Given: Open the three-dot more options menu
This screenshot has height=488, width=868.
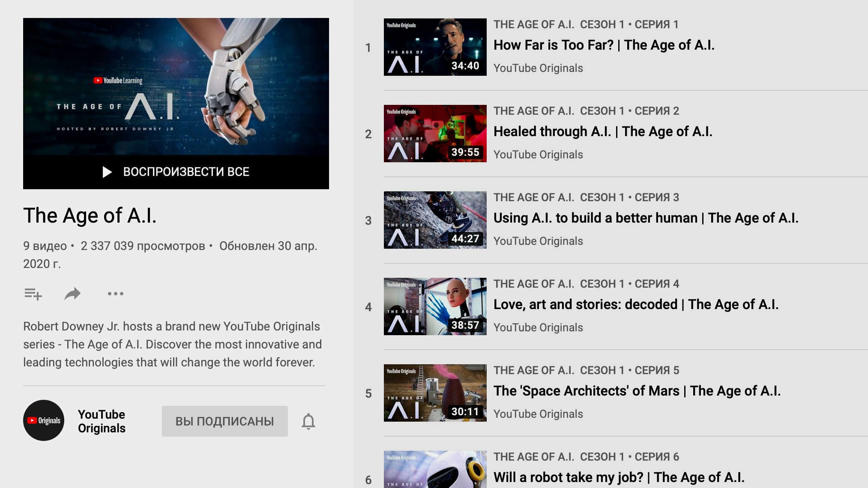Looking at the screenshot, I should pyautogui.click(x=116, y=294).
